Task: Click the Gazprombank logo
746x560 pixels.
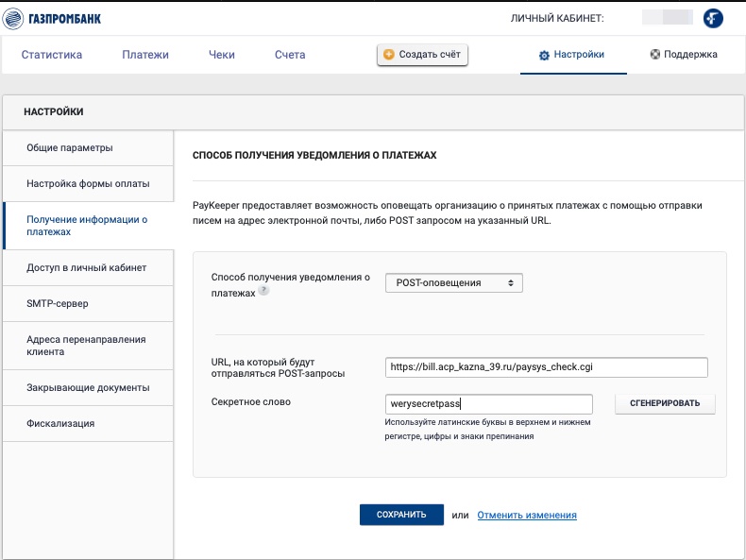Action: [x=52, y=18]
